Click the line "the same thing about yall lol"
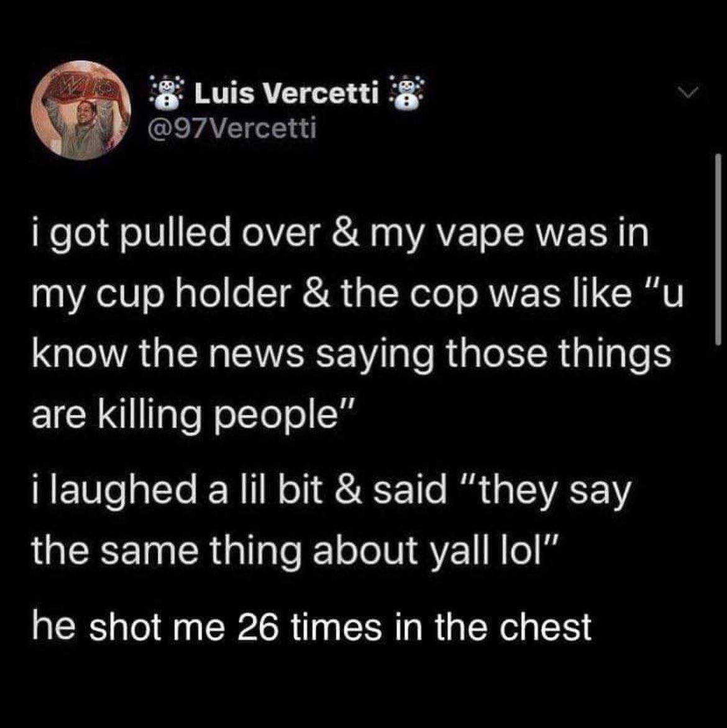This screenshot has width=727, height=728. click(x=294, y=552)
